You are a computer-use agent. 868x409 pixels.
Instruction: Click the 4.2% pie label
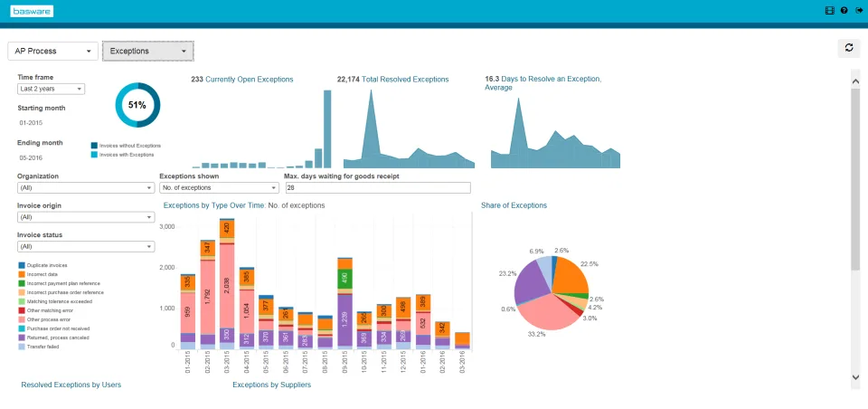(x=595, y=308)
